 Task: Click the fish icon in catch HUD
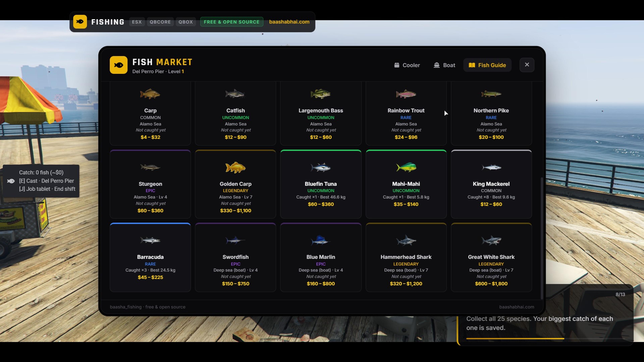pos(11,181)
